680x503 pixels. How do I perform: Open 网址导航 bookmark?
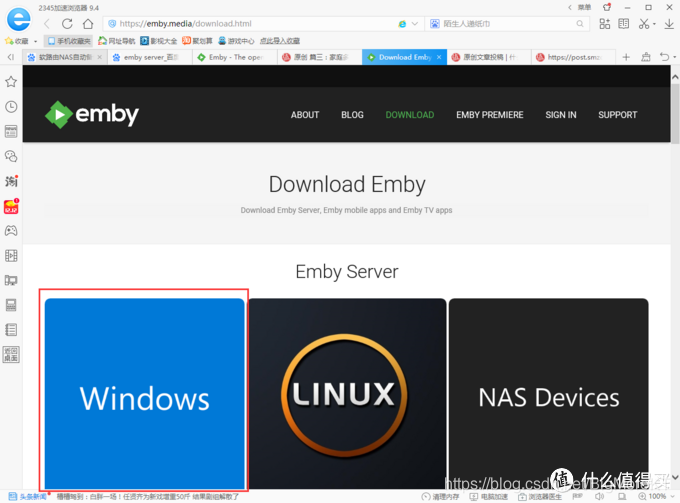[117, 41]
